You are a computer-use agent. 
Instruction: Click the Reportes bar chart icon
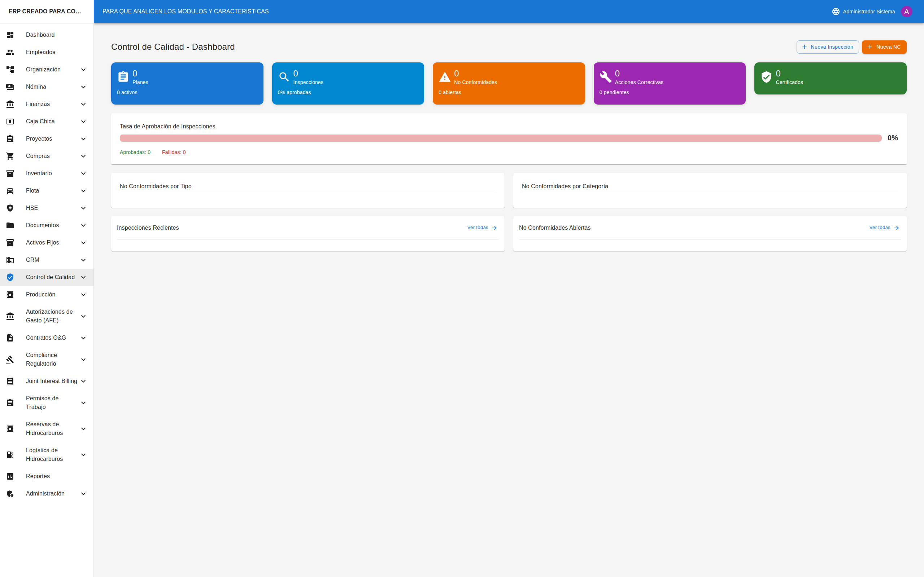[10, 476]
